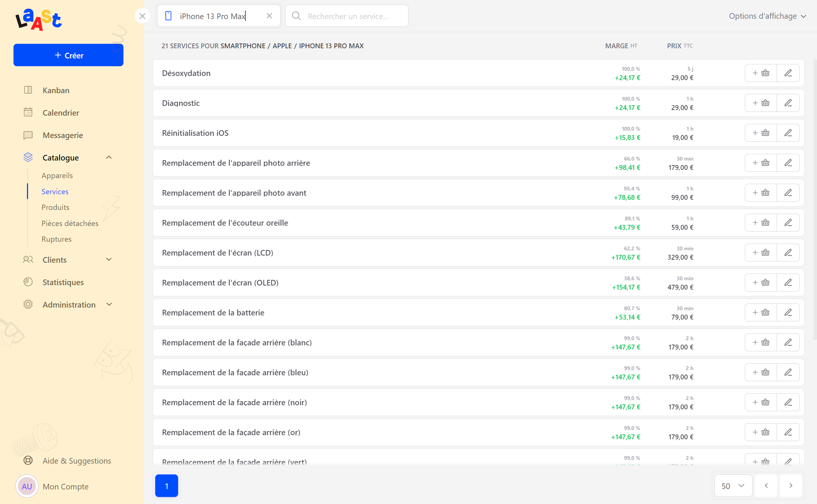
Task: Open the 50 per page dropdown
Action: tap(733, 486)
